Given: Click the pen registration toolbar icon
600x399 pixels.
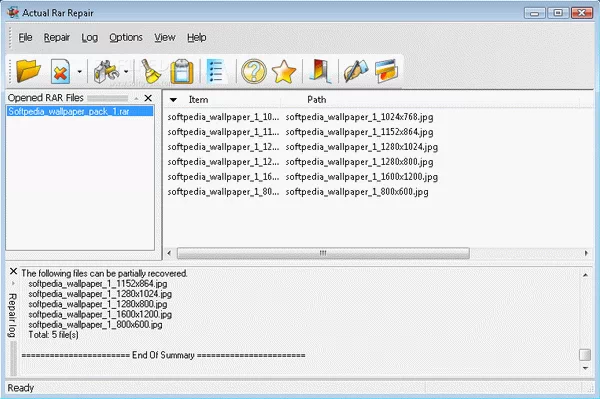Looking at the screenshot, I should click(355, 71).
